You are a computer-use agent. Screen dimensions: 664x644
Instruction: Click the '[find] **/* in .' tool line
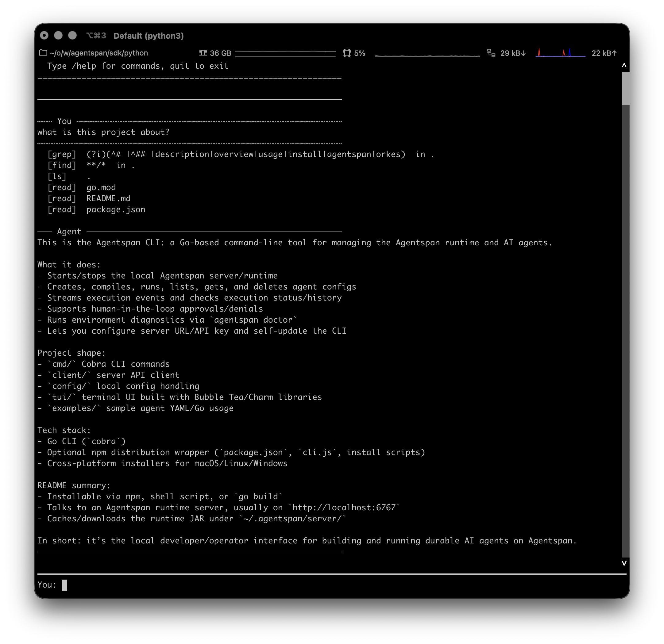pyautogui.click(x=91, y=165)
